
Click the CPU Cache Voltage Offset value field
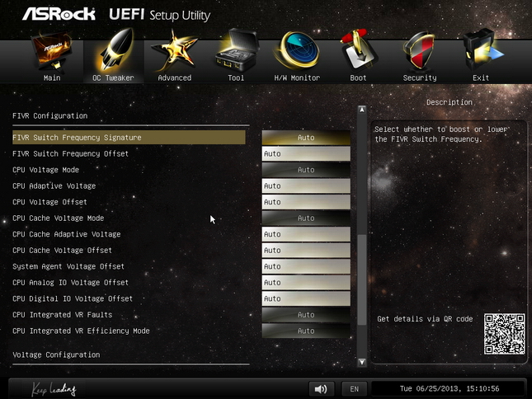pyautogui.click(x=306, y=251)
